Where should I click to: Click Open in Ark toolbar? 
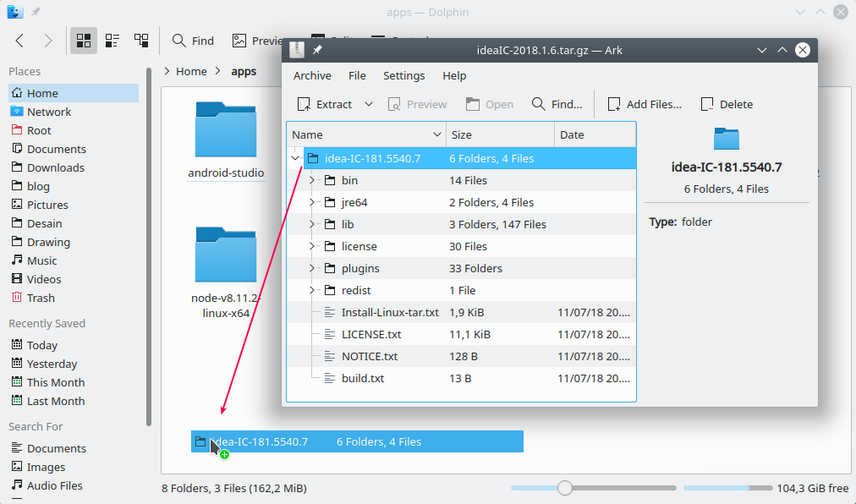coord(490,104)
